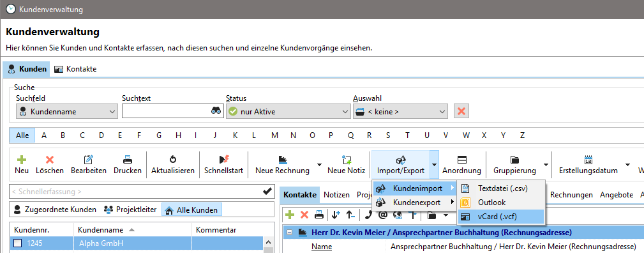Click the phone icon in contacts toolbar

tap(368, 214)
